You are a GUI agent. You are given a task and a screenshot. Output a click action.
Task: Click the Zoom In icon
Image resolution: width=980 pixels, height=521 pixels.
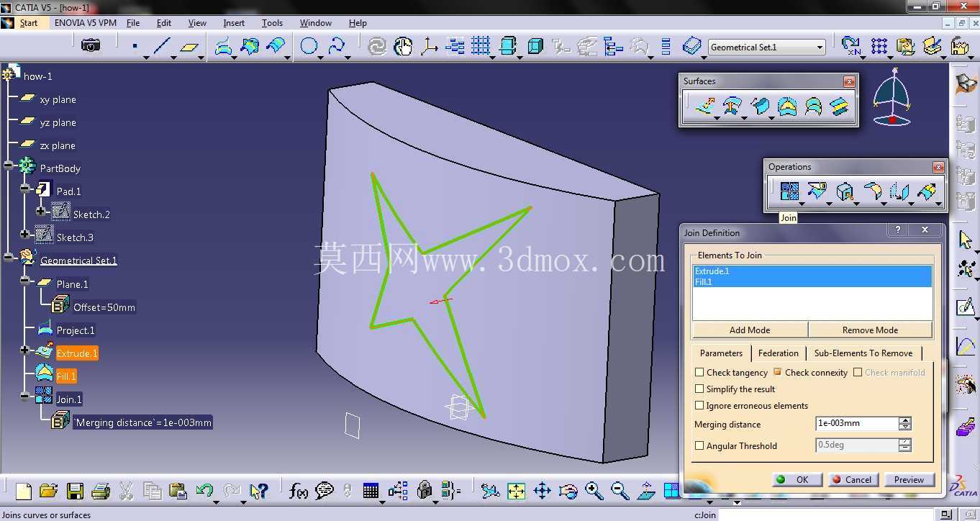pos(594,491)
